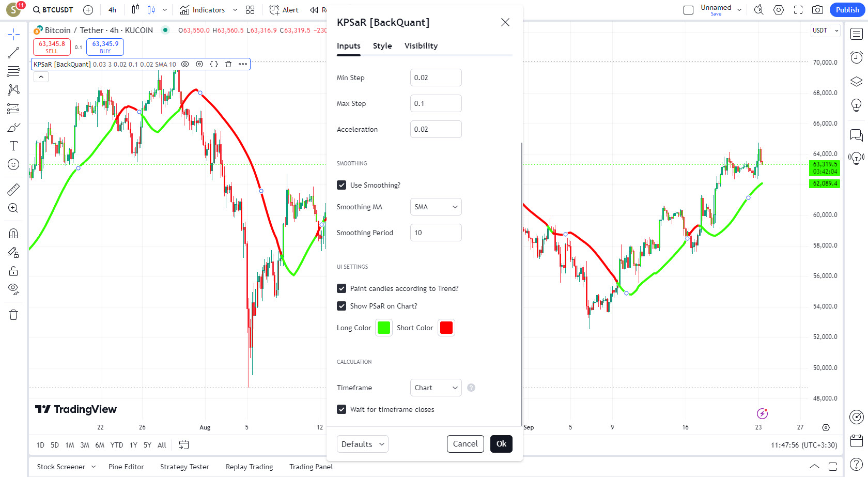Expand the Defaults dropdown
Viewport: 868px width, 477px height.
(362, 444)
